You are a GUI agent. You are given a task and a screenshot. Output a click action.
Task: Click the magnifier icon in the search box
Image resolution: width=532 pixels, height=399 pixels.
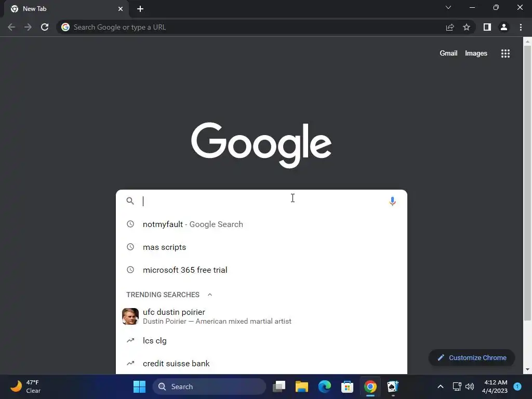coord(130,201)
